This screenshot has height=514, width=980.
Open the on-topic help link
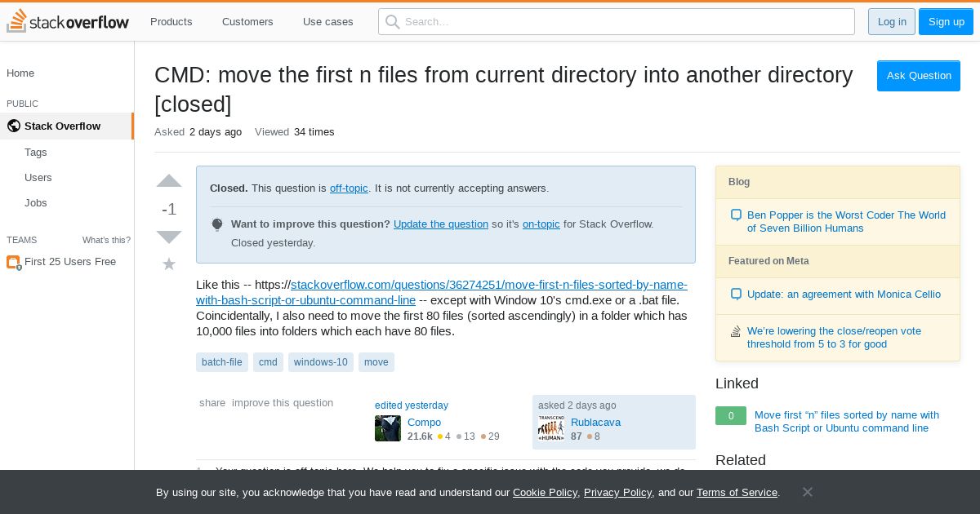(x=541, y=224)
